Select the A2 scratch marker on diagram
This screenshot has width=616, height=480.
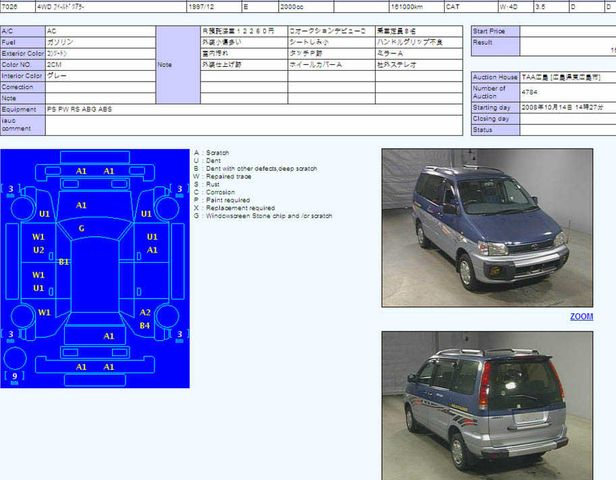145,312
